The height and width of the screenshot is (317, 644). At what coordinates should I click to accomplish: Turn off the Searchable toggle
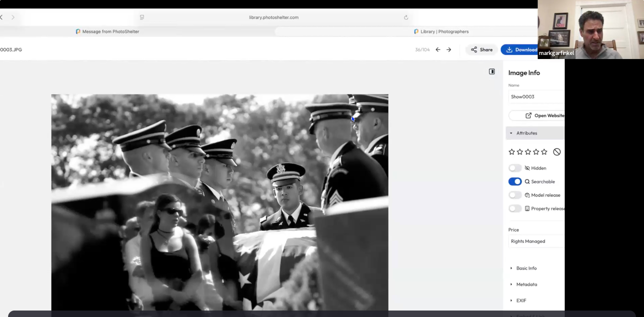pos(515,182)
